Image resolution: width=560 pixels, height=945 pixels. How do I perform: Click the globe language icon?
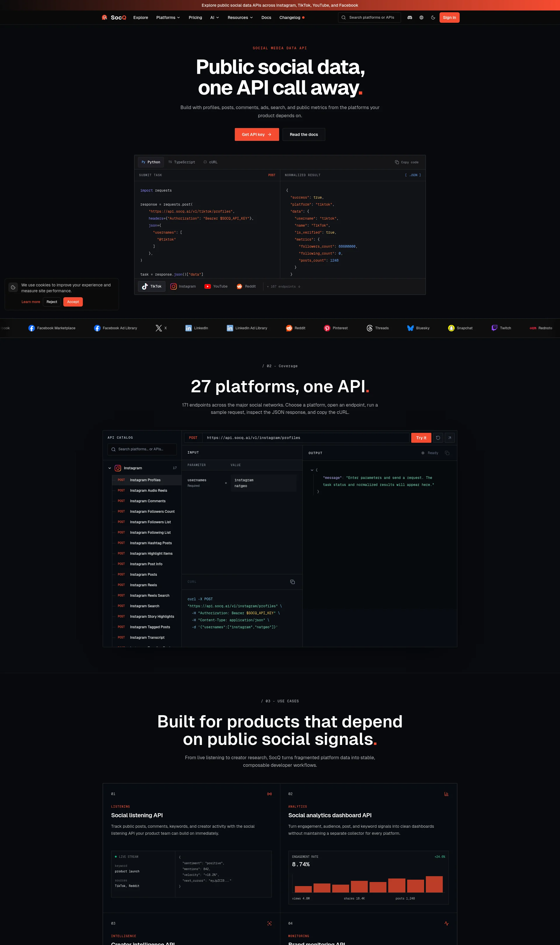pos(421,17)
